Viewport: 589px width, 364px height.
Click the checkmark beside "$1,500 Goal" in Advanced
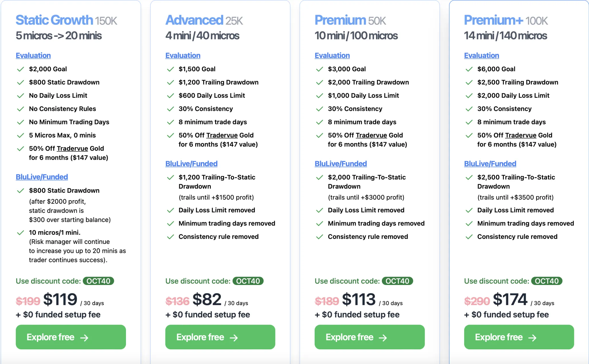[x=170, y=69]
